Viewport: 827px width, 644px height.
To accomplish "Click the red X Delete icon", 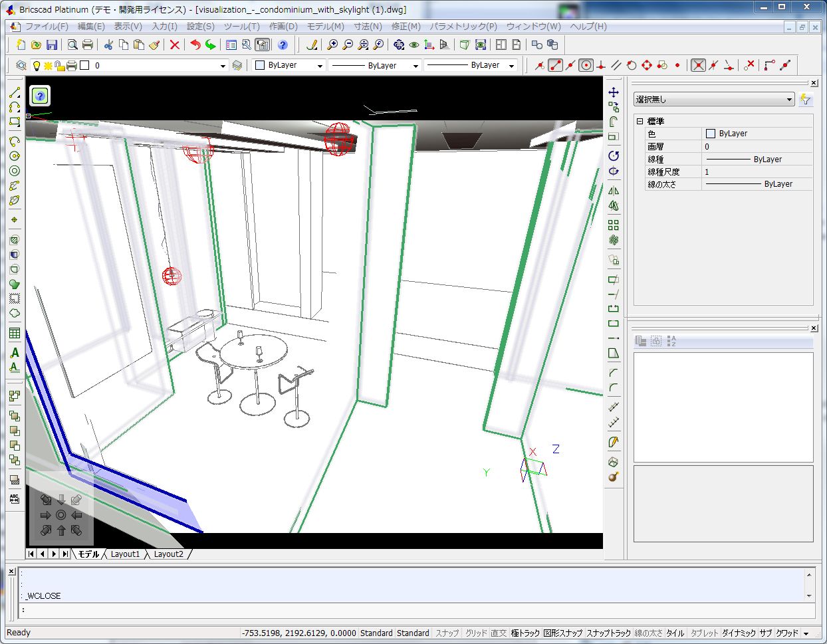I will coord(174,45).
